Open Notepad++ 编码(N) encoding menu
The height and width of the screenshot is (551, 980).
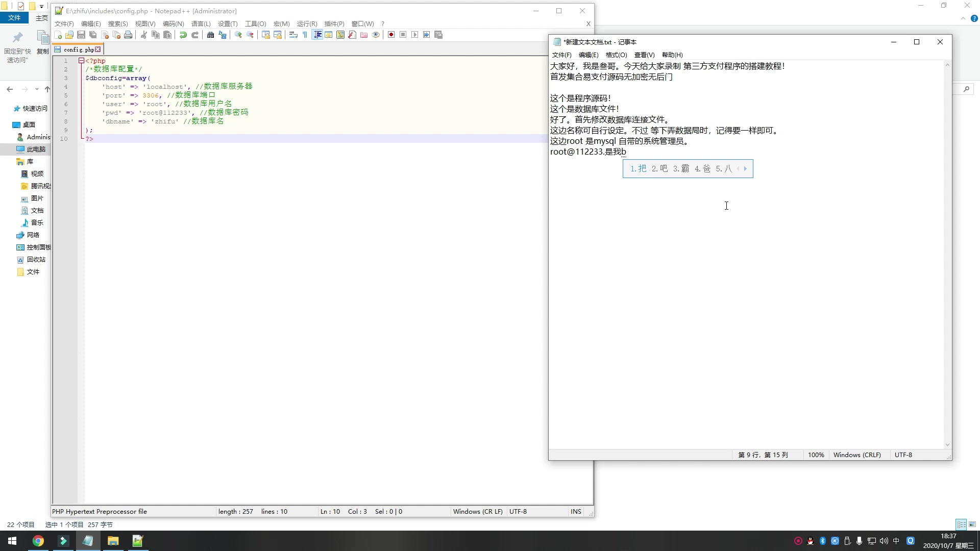point(173,24)
